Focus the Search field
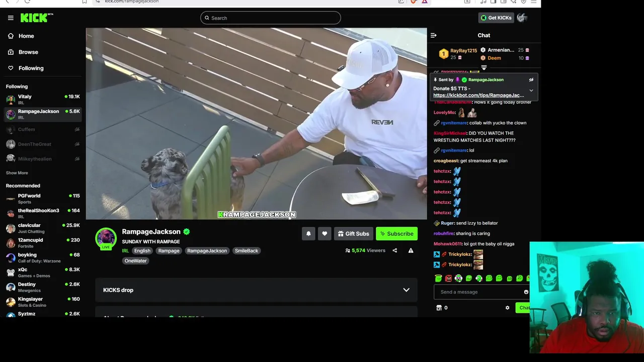 pos(270,18)
